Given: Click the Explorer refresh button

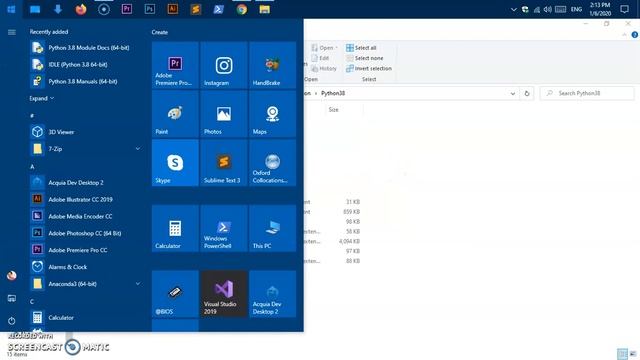Looking at the screenshot, I should click(527, 93).
